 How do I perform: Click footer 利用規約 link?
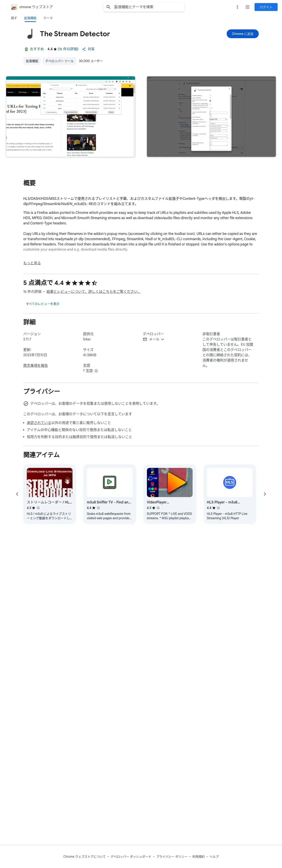pos(198,857)
